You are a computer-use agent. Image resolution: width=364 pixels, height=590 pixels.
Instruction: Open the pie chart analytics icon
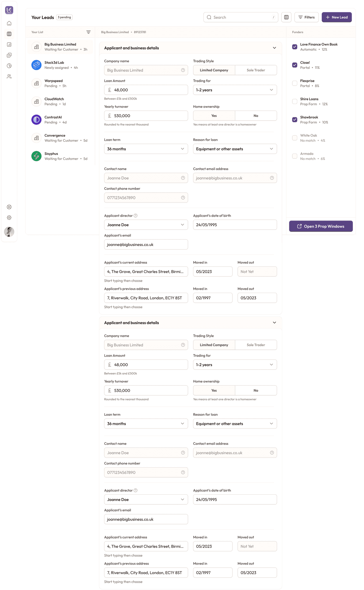[x=9, y=66]
